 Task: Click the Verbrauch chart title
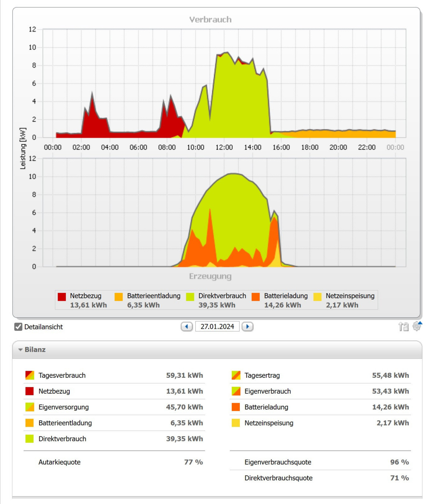coord(210,20)
